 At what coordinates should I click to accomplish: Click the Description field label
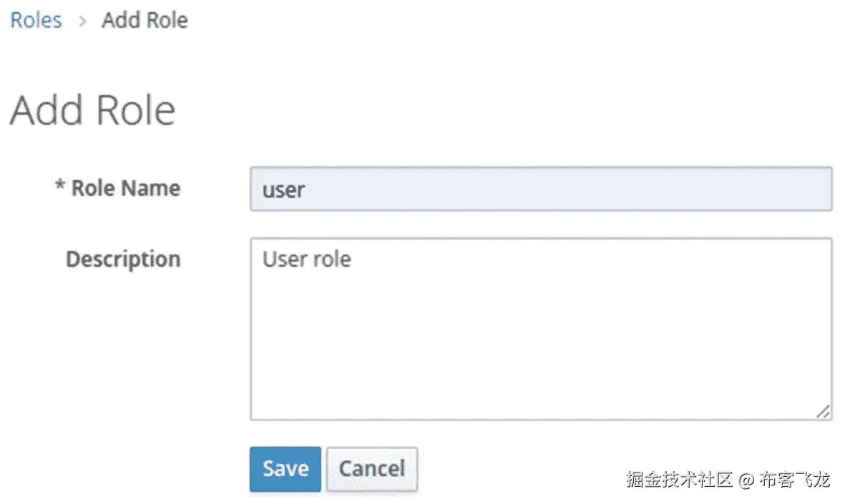[x=122, y=259]
